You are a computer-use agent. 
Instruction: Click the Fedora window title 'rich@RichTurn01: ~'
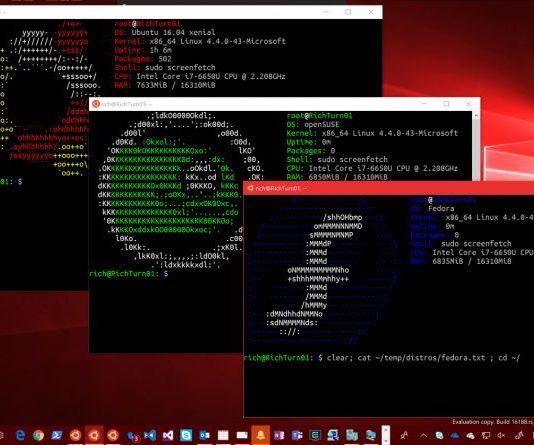click(281, 188)
